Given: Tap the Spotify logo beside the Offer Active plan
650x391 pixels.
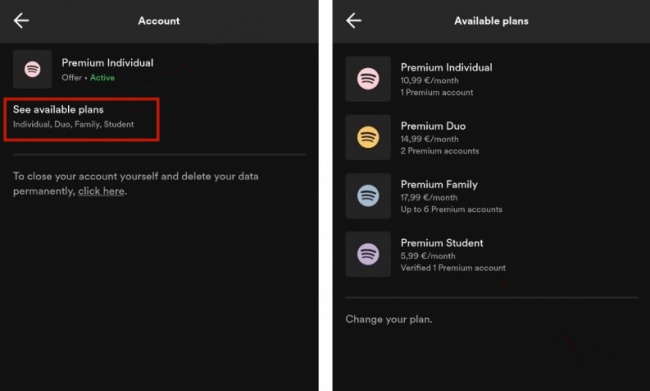Looking at the screenshot, I should pos(32,69).
